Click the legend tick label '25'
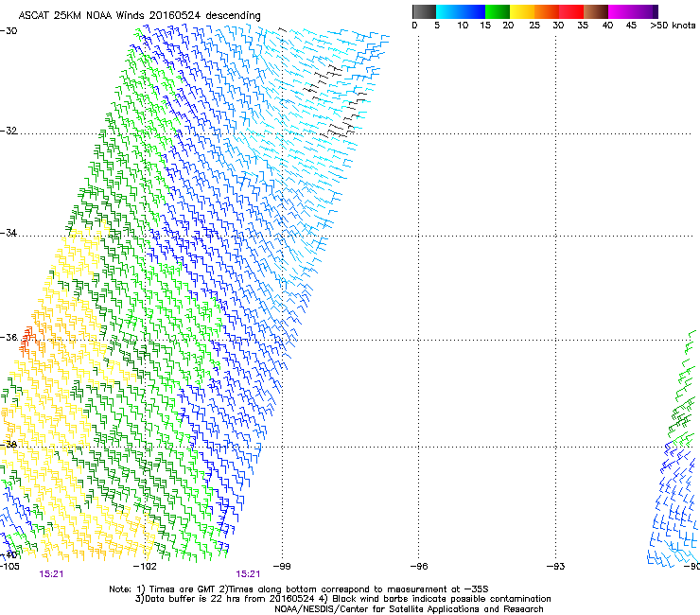700x615 pixels. coord(534,26)
